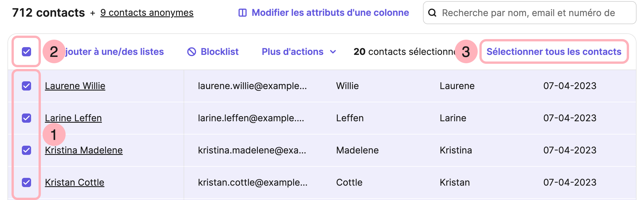Click the Blocklist action
Viewport: 644px width, 200px height.
[x=220, y=51]
